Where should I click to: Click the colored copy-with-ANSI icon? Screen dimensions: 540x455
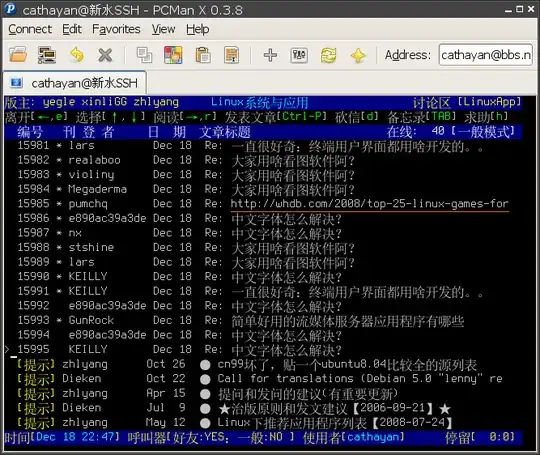[173, 55]
